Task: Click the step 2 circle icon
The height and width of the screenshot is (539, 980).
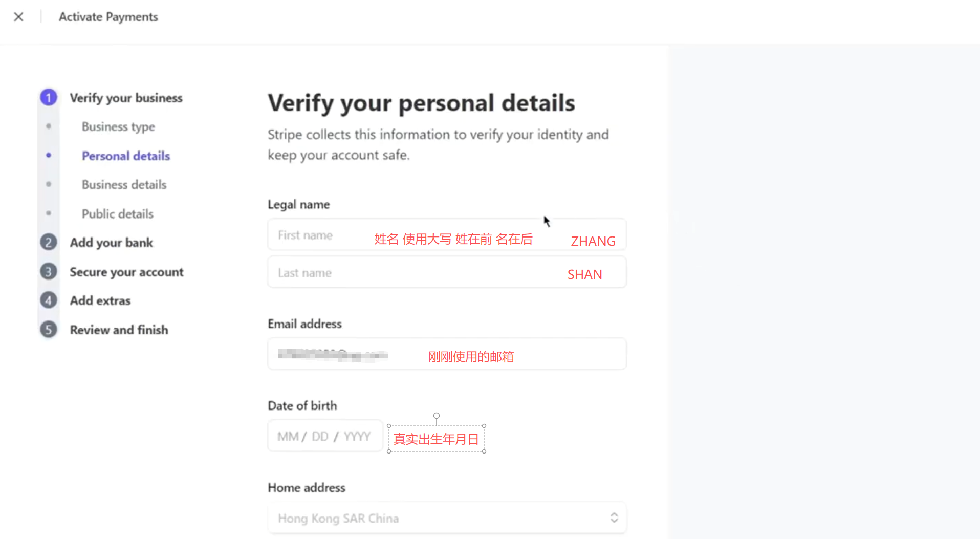Action: coord(49,242)
